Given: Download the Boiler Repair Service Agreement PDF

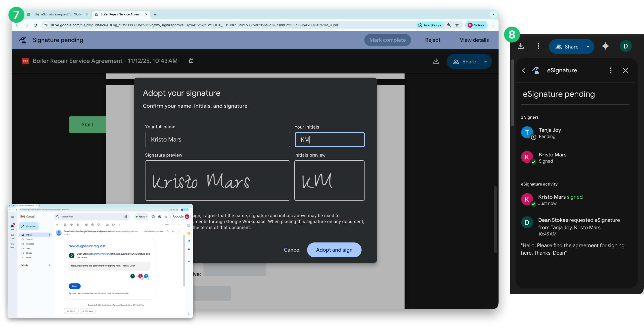Looking at the screenshot, I should tap(436, 61).
